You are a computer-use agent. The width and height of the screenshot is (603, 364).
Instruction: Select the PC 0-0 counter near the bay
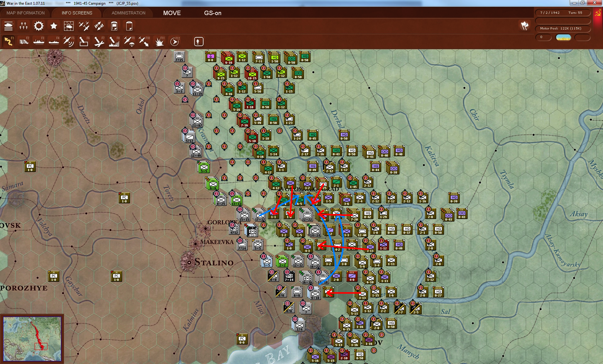(x=242, y=339)
